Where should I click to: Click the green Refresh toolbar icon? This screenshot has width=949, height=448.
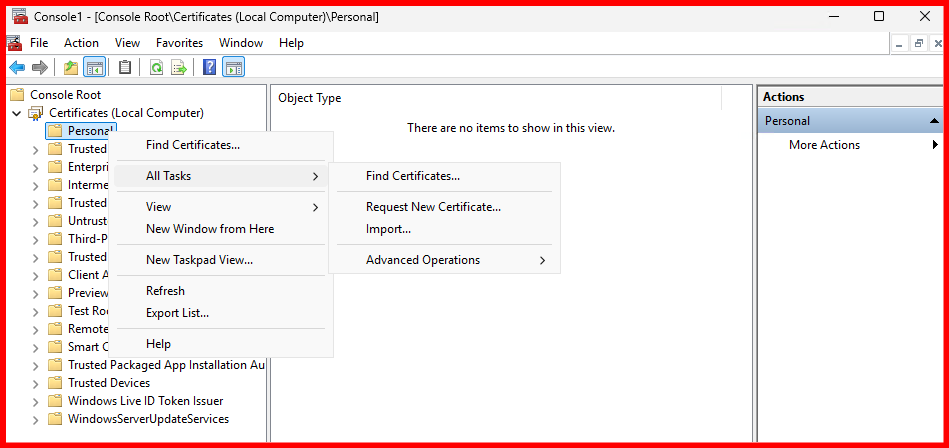tap(156, 67)
